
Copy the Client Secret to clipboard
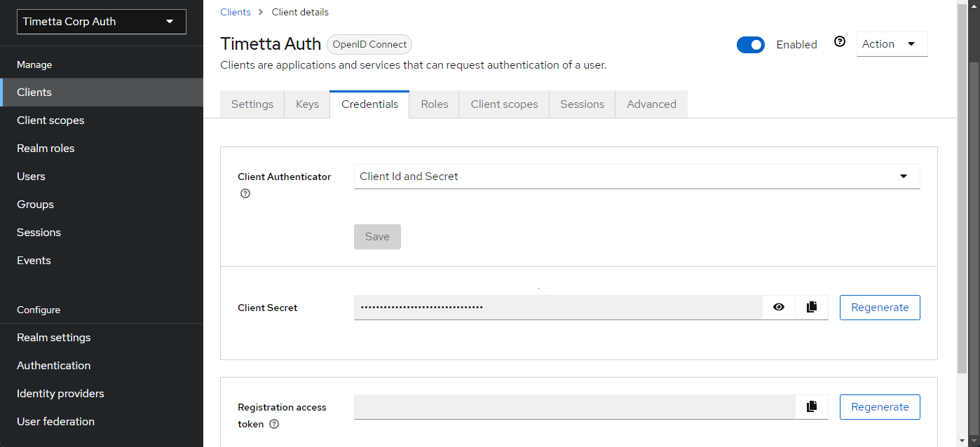click(x=812, y=307)
